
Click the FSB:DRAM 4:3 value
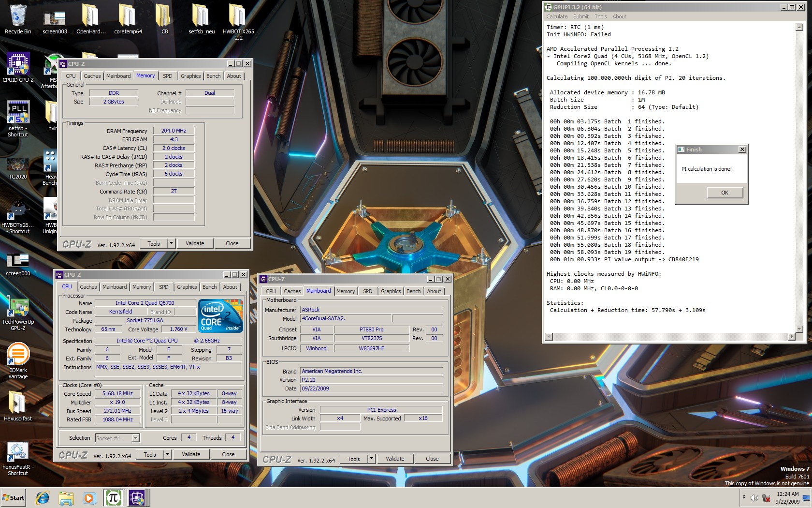click(x=174, y=139)
